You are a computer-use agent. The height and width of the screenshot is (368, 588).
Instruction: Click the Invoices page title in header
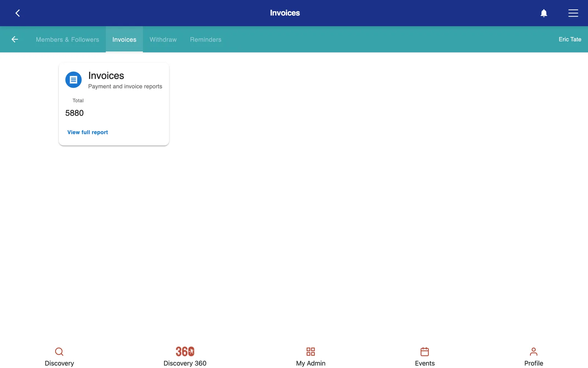pyautogui.click(x=285, y=13)
